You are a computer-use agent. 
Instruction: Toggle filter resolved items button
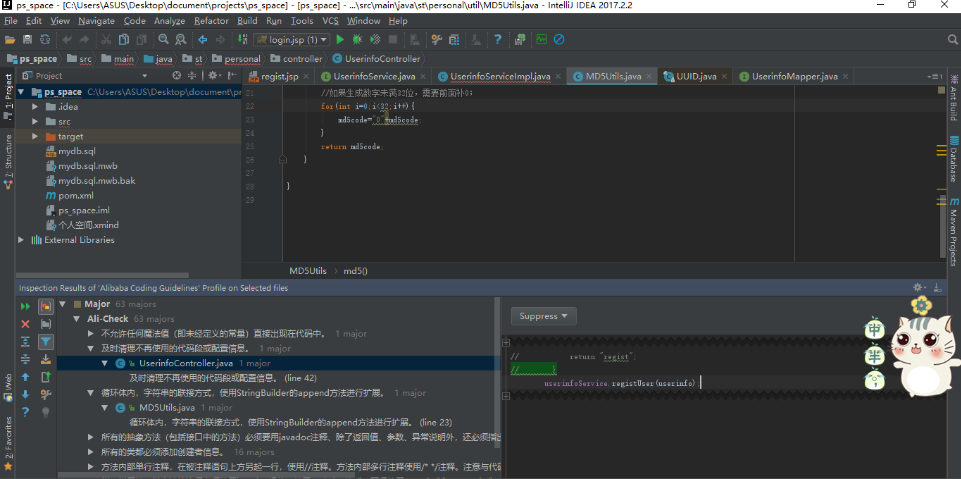coord(46,342)
